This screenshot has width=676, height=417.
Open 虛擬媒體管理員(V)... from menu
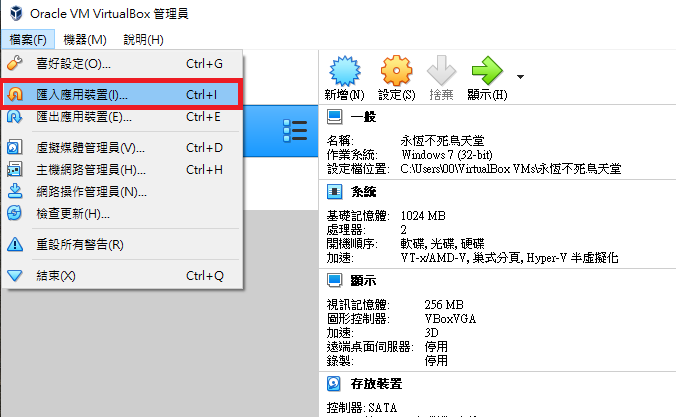[122, 148]
